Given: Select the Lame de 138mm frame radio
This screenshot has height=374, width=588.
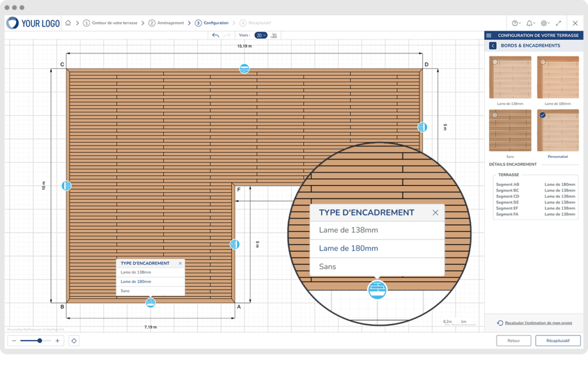Looking at the screenshot, I should coord(495,62).
